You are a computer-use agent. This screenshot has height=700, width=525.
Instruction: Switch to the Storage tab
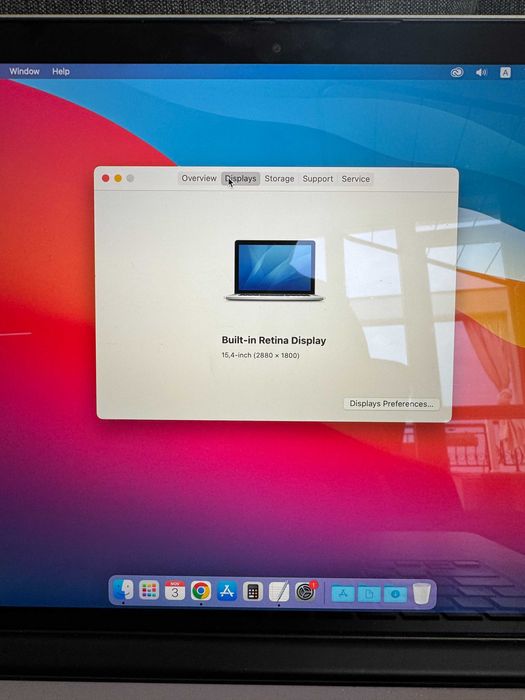tap(279, 179)
